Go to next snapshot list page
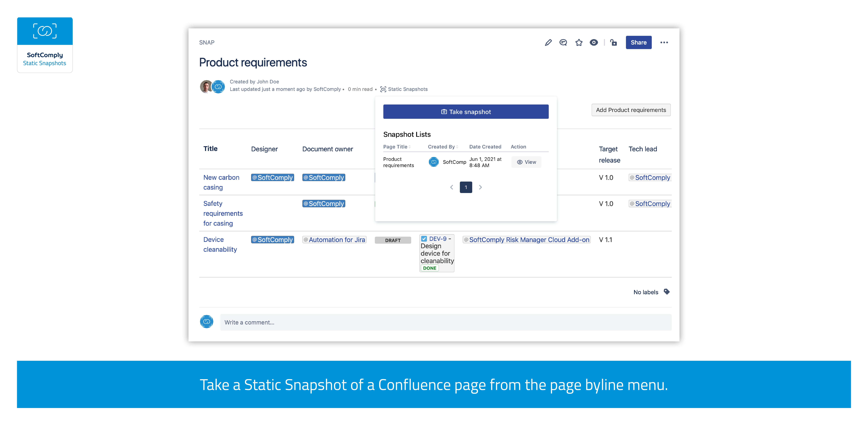 click(480, 187)
